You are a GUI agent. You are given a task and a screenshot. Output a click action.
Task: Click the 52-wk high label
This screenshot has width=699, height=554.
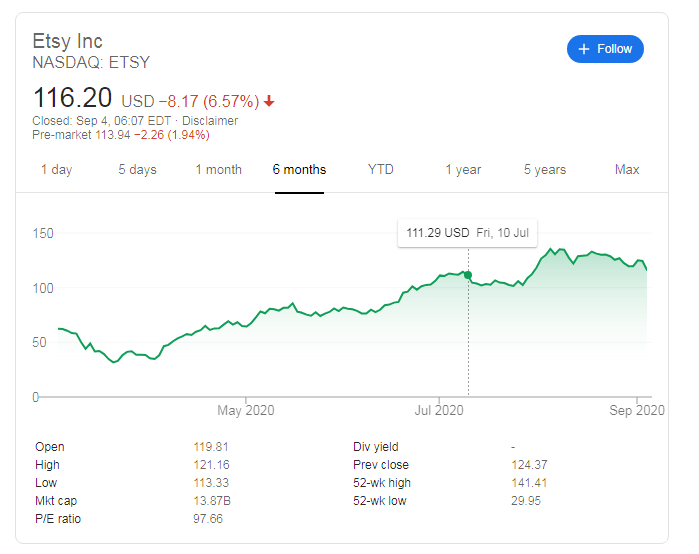coord(382,483)
